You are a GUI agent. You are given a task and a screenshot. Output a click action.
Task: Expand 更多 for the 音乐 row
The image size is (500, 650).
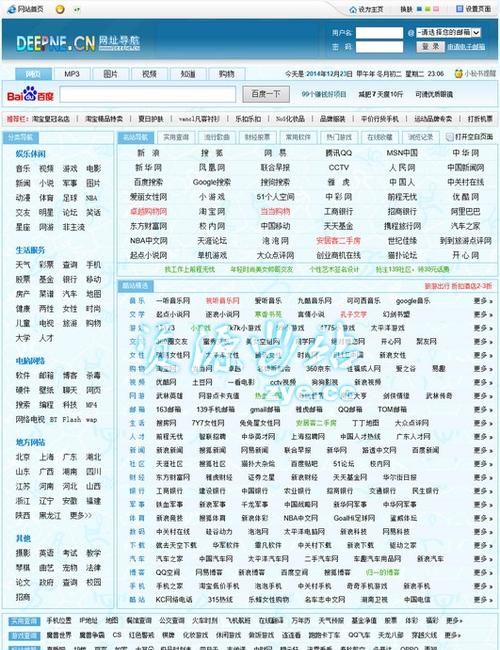483,301
